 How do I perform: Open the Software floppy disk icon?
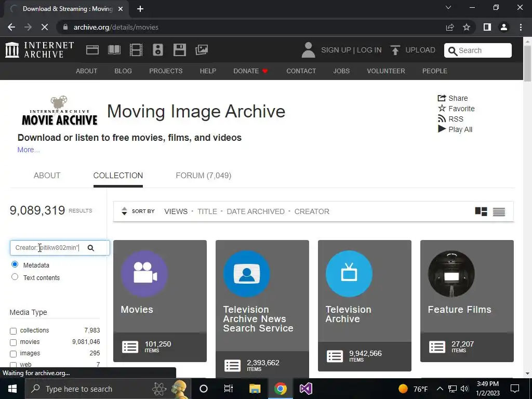(179, 50)
